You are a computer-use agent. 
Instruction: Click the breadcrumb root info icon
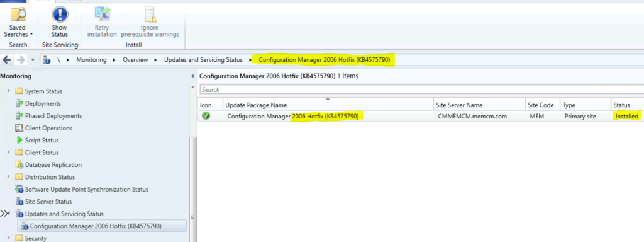[47, 60]
